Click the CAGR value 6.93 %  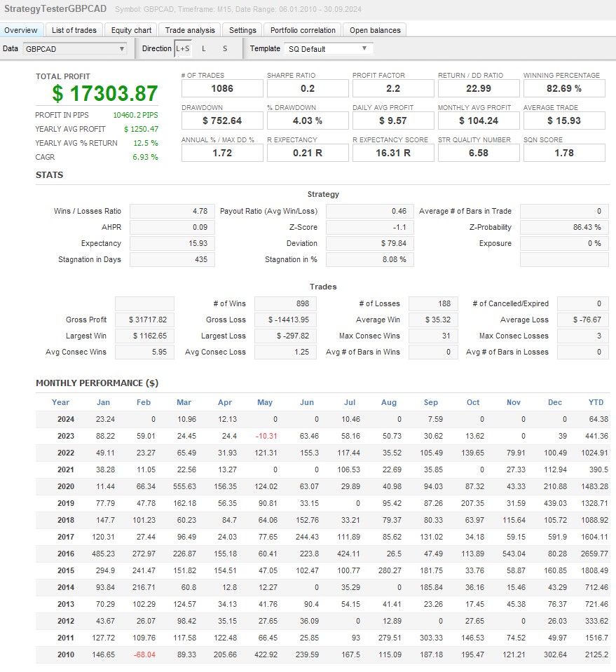tap(145, 157)
